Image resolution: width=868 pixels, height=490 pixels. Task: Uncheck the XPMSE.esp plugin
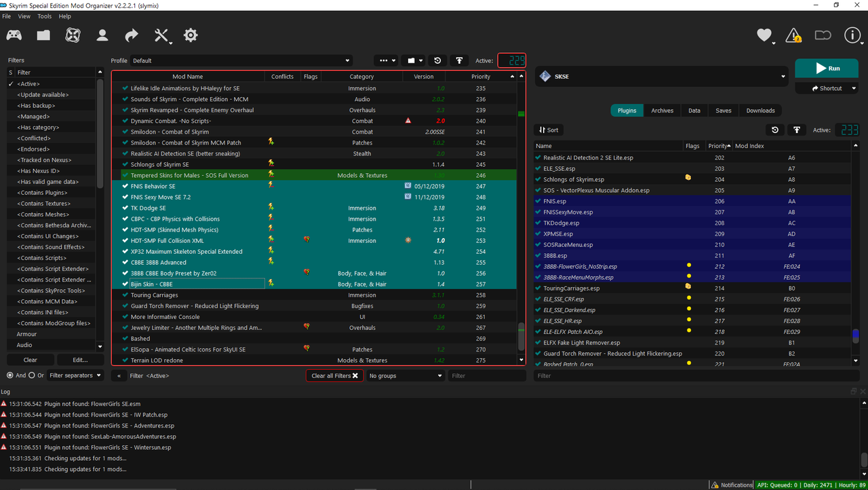[x=538, y=233]
